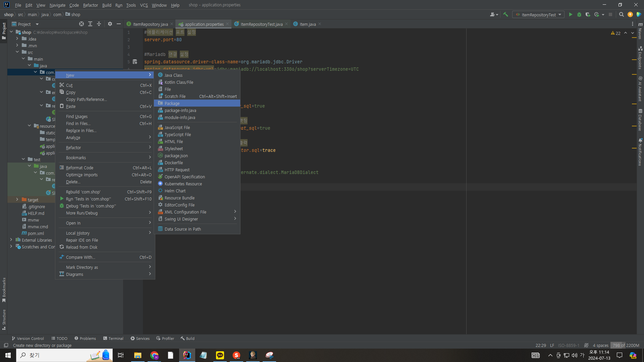Open the Database tool window
This screenshot has width=644, height=362.
(x=640, y=120)
